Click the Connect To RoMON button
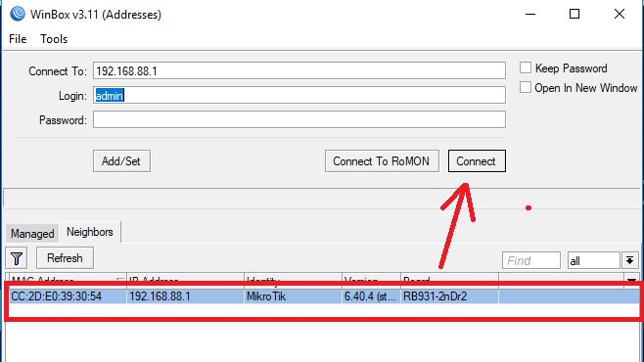644x362 pixels. (x=382, y=160)
